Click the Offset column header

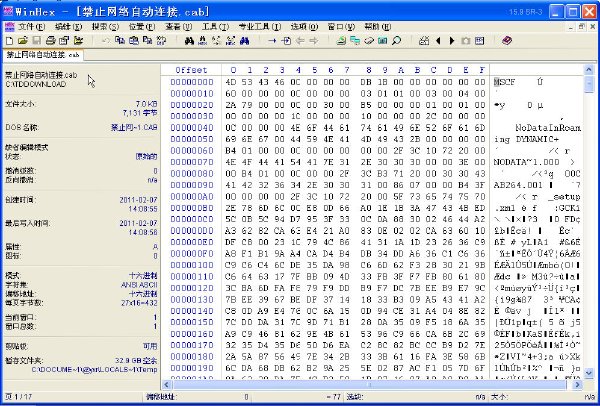pyautogui.click(x=191, y=70)
